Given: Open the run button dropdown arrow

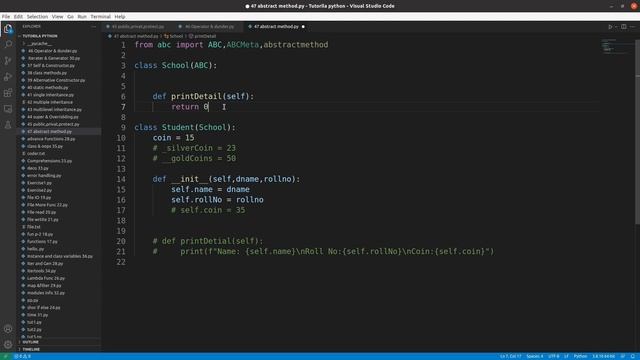Looking at the screenshot, I should click(x=616, y=27).
